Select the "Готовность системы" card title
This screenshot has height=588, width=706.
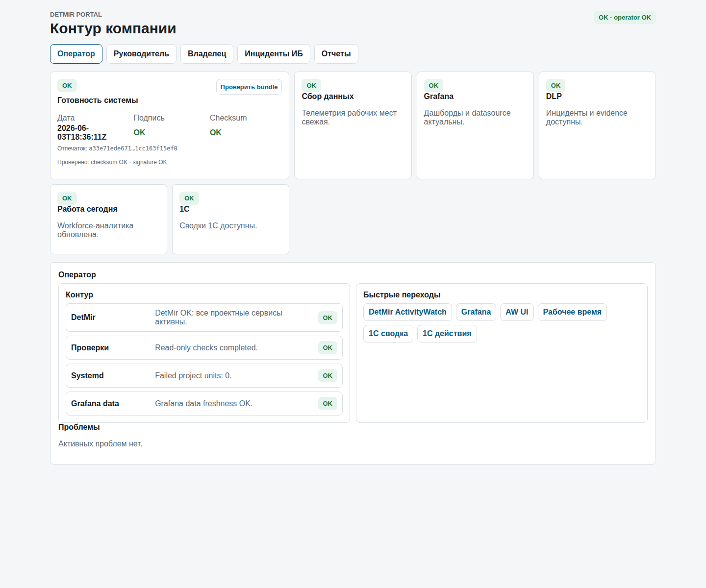98,100
